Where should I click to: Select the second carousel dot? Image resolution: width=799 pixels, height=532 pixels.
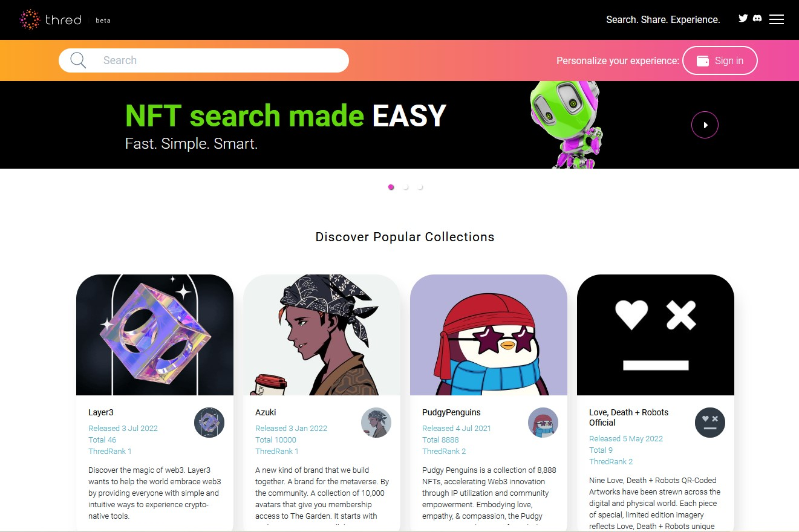click(x=406, y=187)
